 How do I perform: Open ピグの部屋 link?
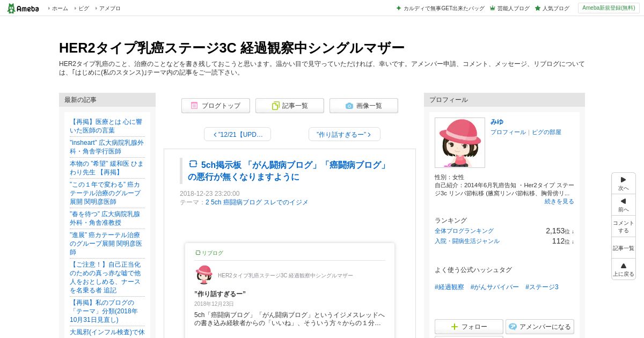tap(546, 132)
